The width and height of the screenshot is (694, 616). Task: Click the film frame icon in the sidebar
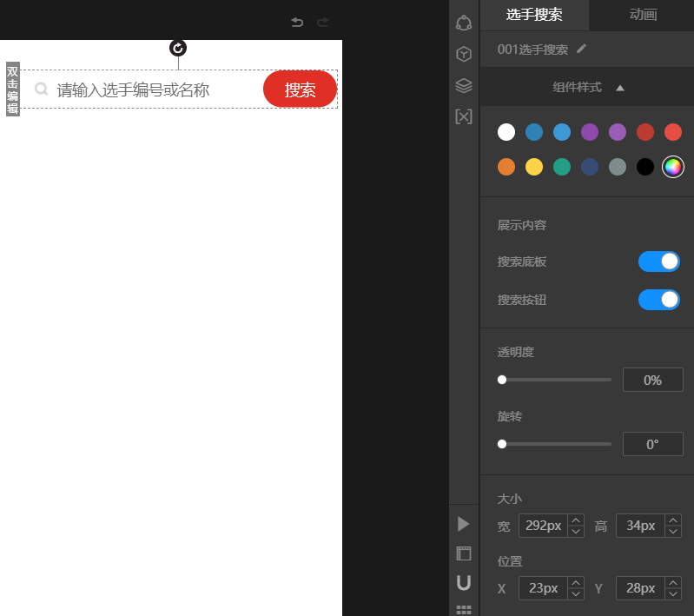[x=464, y=553]
